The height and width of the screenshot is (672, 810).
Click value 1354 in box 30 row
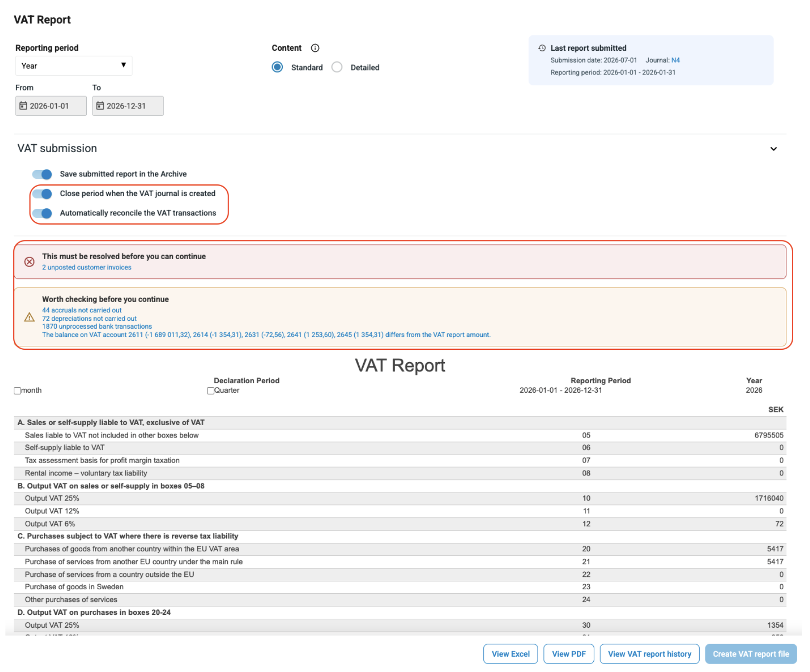(x=775, y=626)
